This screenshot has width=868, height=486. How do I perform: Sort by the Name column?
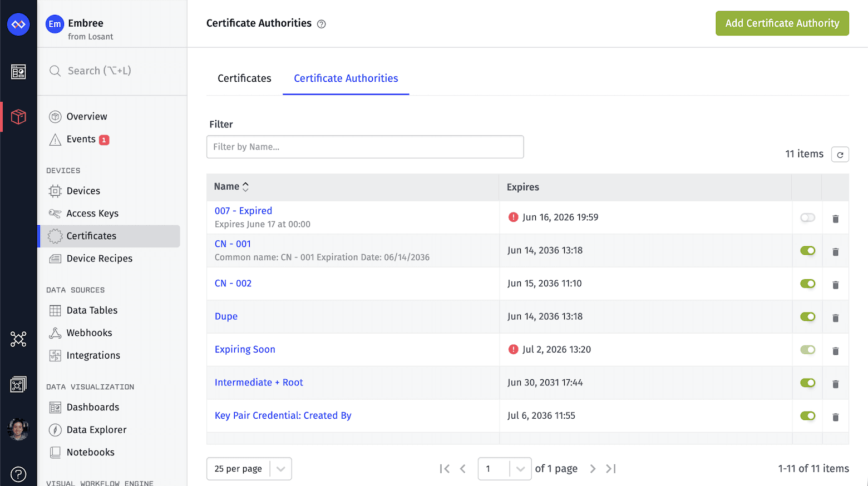click(231, 187)
